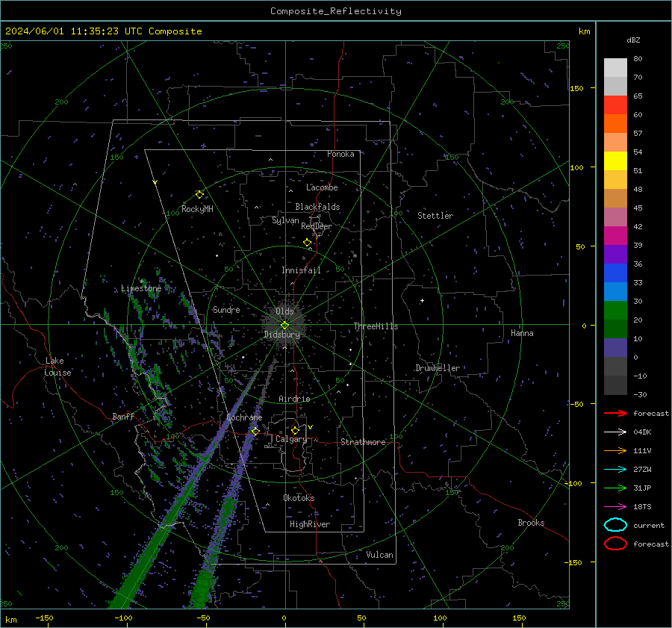This screenshot has height=628, width=672.
Task: Click the orange swatch between 57 and 60 dBZ
Action: pos(615,124)
